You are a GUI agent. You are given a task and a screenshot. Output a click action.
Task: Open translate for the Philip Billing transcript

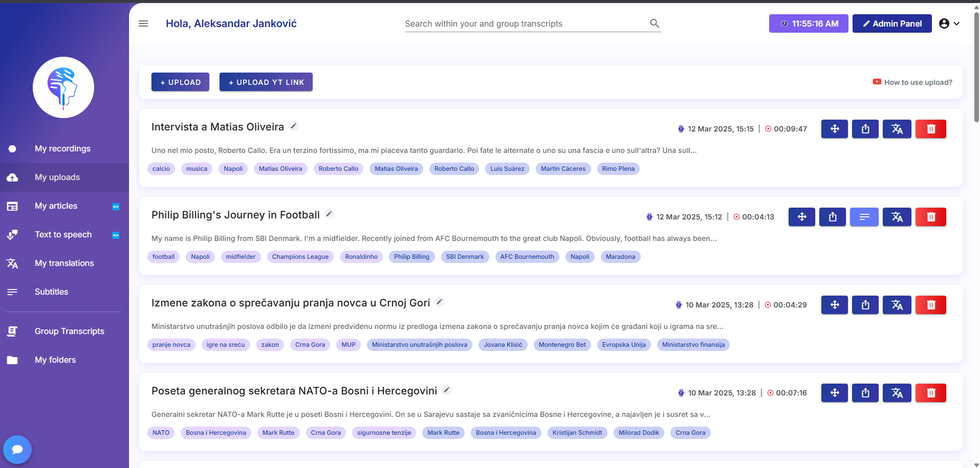(x=896, y=217)
